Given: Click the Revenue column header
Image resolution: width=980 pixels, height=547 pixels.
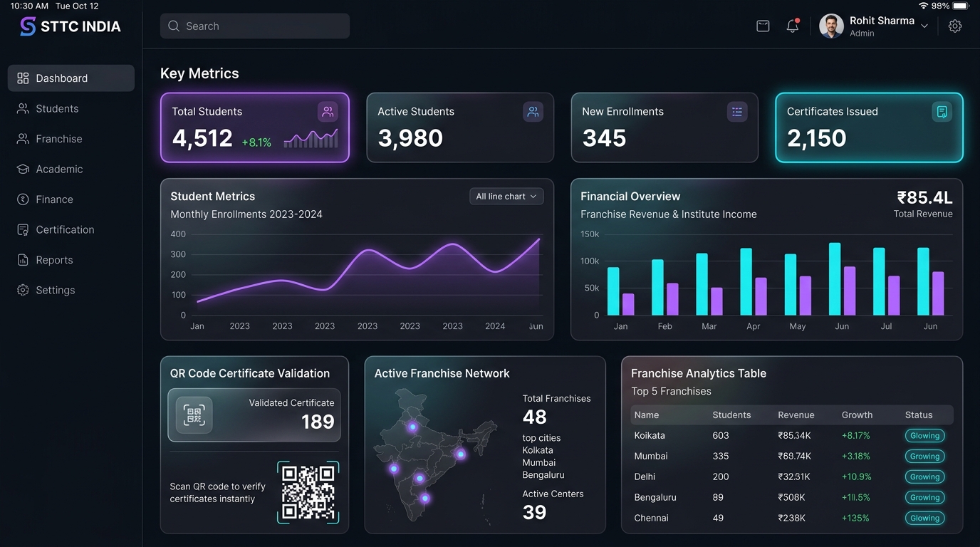Looking at the screenshot, I should [x=796, y=415].
